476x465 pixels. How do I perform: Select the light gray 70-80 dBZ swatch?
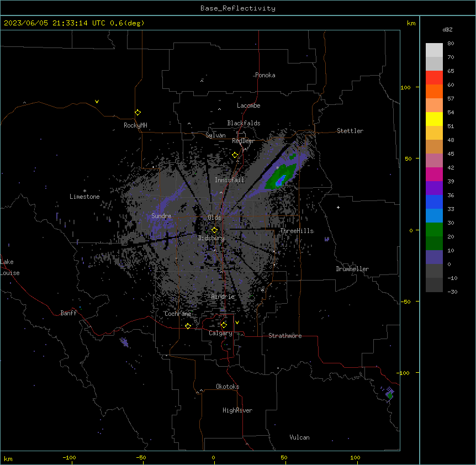pos(434,50)
